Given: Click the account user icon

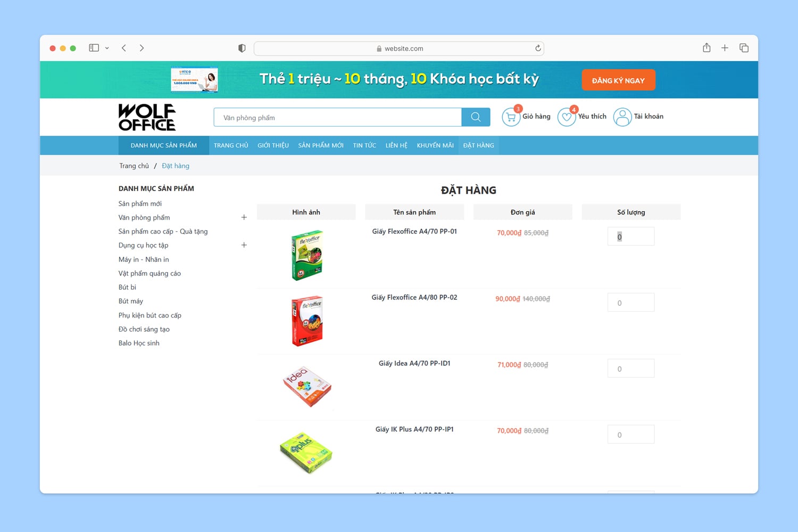Looking at the screenshot, I should [622, 117].
